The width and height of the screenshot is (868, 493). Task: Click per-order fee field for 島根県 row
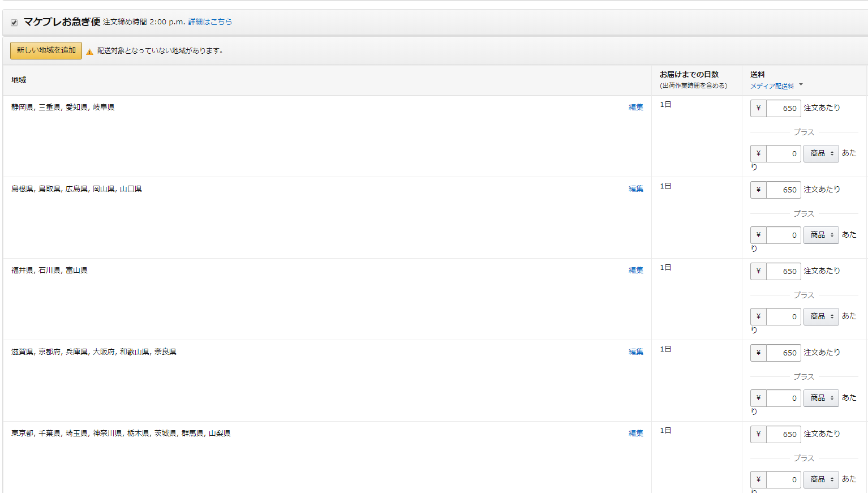[x=783, y=190]
